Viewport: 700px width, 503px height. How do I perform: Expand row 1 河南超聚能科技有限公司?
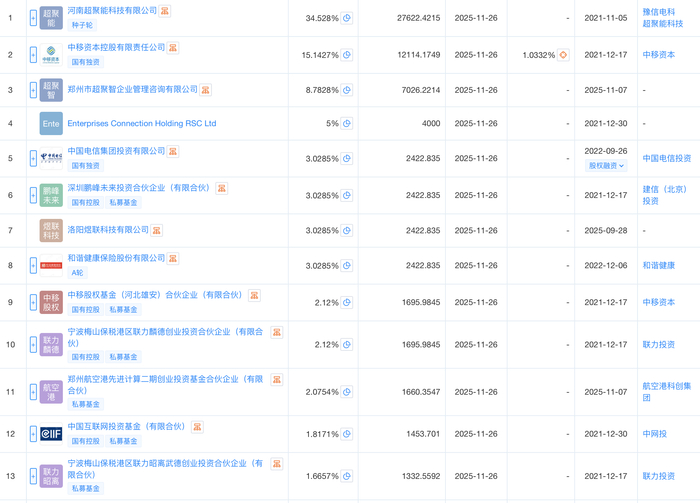[33, 18]
